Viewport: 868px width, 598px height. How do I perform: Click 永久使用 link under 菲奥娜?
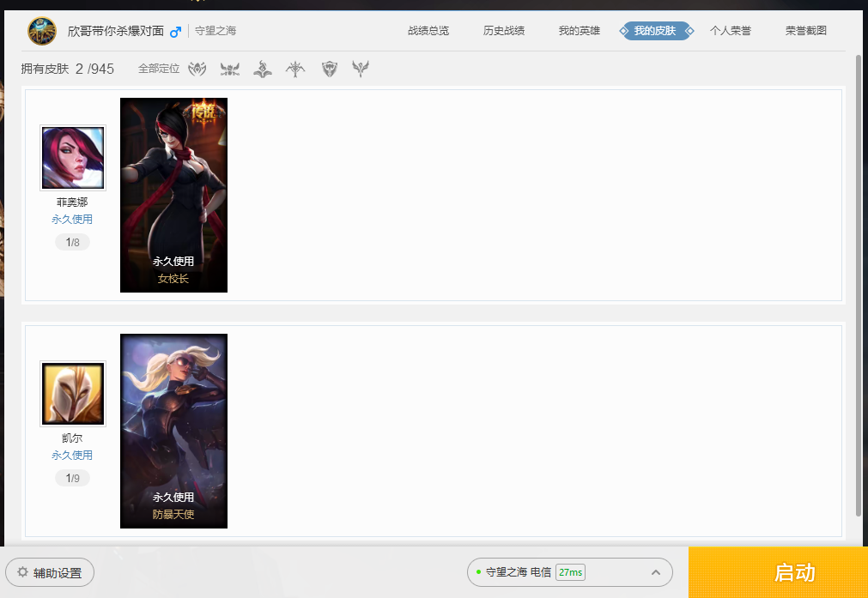tap(72, 220)
